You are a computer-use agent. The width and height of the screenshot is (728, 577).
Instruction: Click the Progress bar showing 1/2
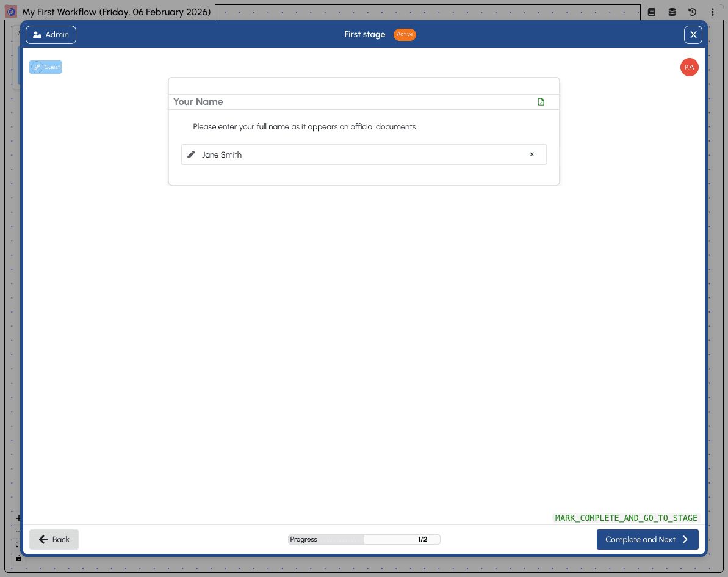click(364, 539)
